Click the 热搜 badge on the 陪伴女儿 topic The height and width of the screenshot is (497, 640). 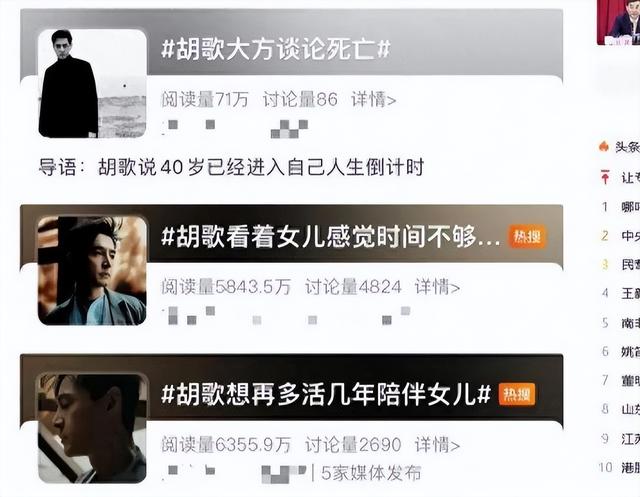tap(516, 394)
